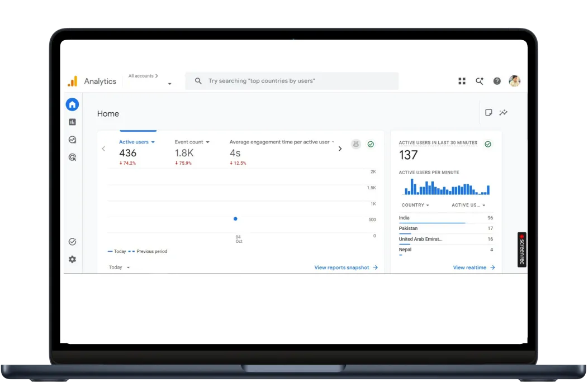
Task: Open Average engagement time metric dropdown
Action: [x=282, y=142]
